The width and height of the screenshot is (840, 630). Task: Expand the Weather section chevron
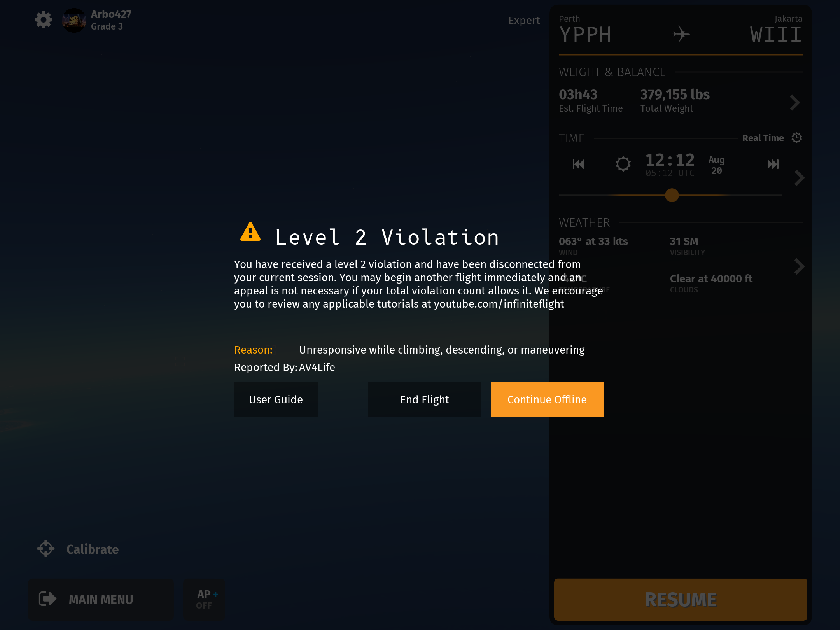[799, 266]
